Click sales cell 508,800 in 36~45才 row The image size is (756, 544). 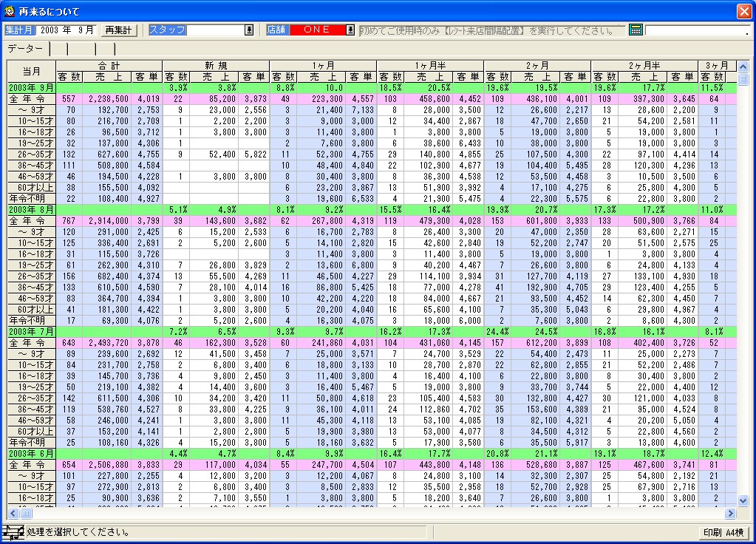click(107, 166)
